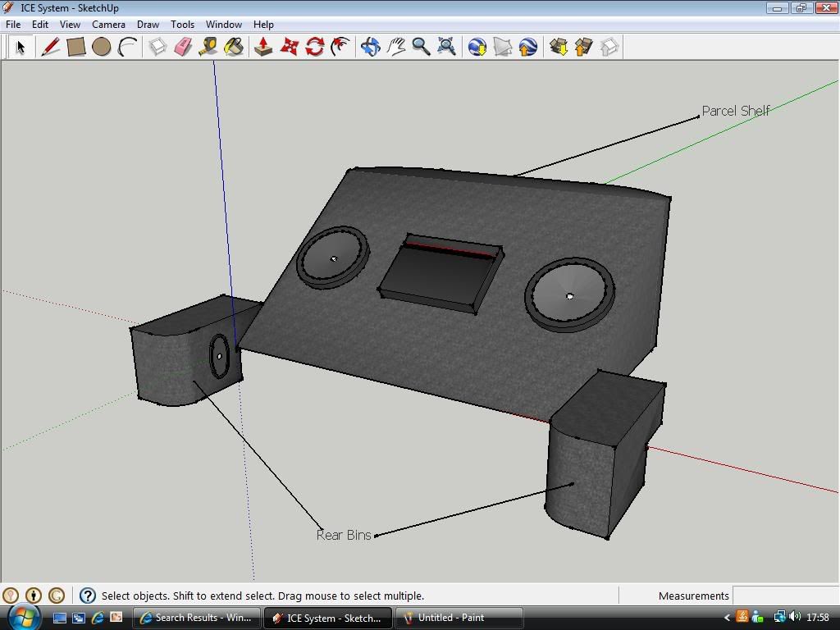Open the Help menu
The image size is (840, 630).
point(263,25)
